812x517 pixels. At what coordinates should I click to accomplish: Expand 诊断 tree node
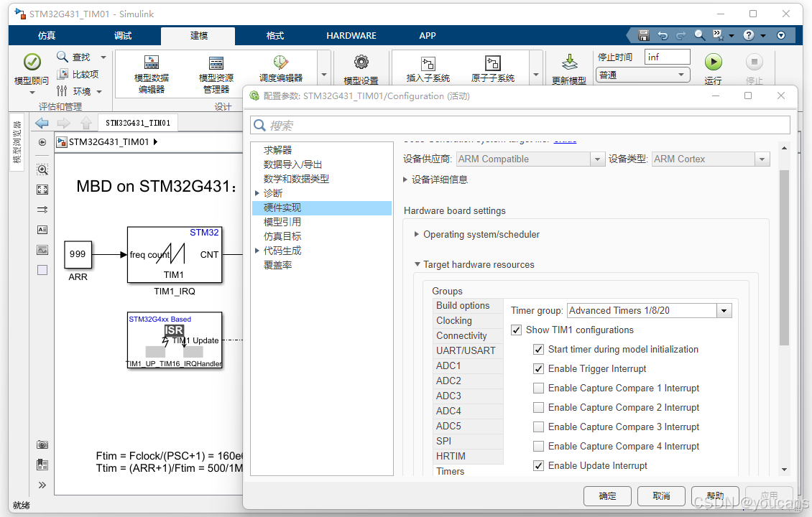257,193
